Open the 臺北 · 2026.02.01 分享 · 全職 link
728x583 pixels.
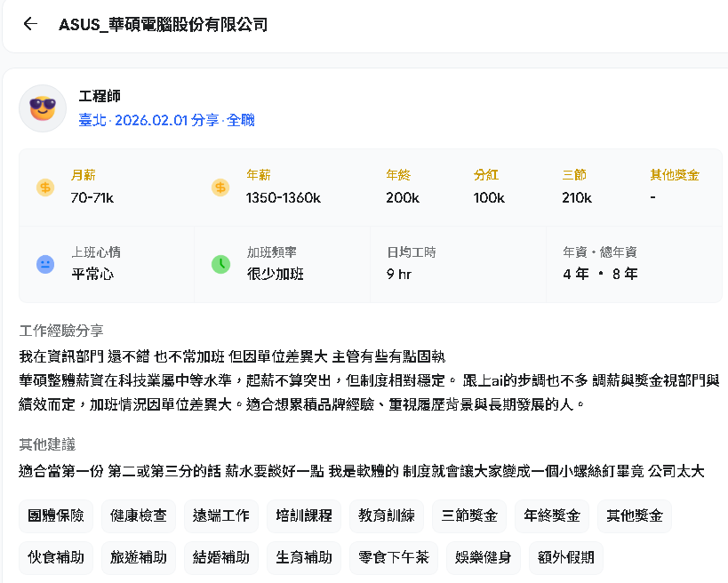167,120
